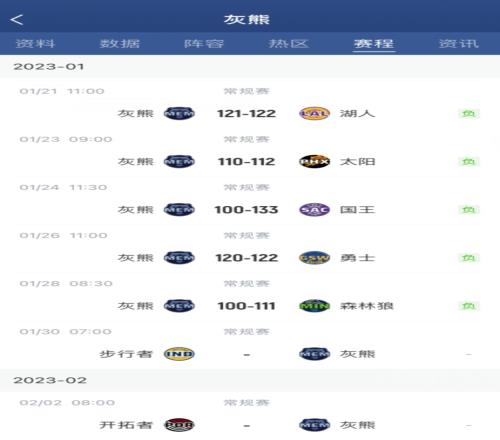The image size is (500, 440).
Task: Switch to the 数据 tab
Action: pyautogui.click(x=120, y=44)
